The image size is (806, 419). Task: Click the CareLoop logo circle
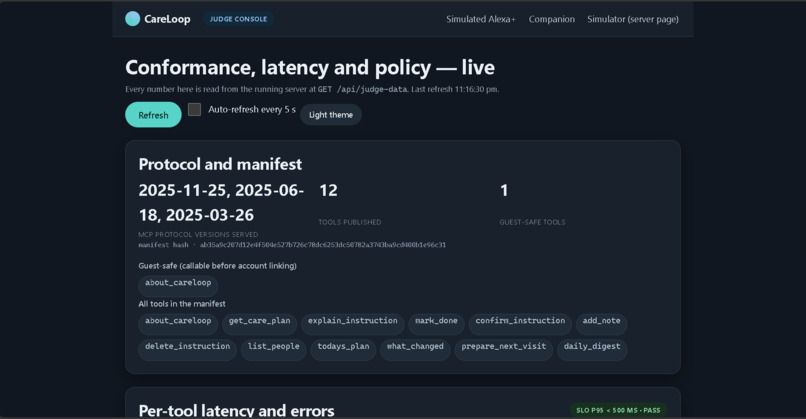[133, 19]
